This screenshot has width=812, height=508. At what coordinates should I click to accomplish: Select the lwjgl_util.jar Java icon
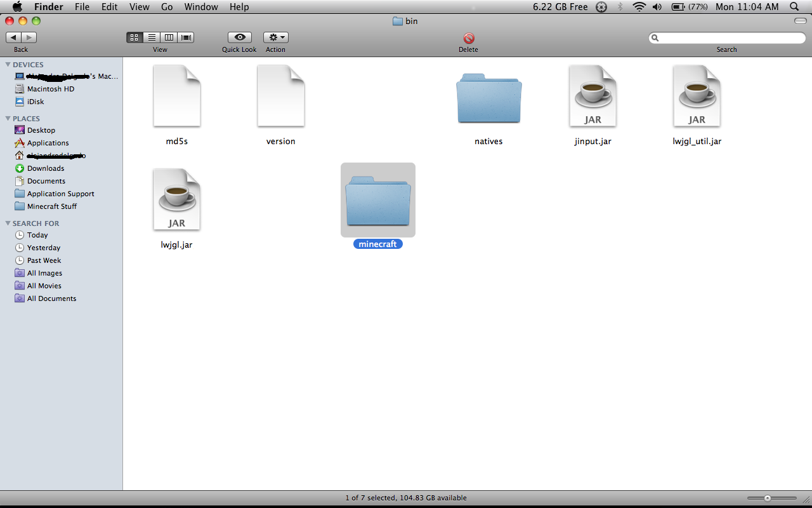tap(697, 96)
